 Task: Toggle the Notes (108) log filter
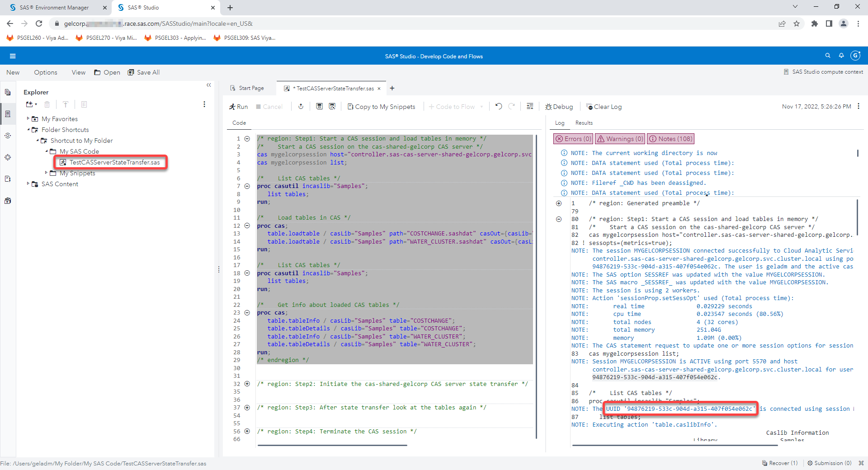[671, 139]
